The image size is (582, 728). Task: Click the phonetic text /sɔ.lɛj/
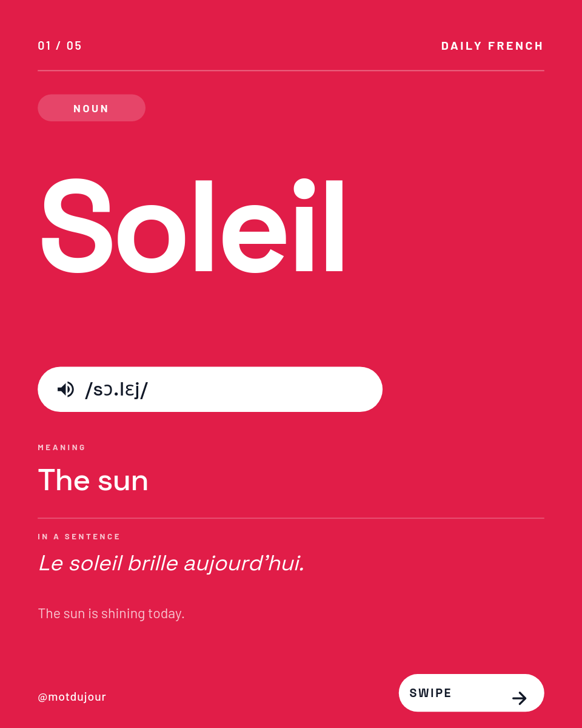tap(116, 389)
